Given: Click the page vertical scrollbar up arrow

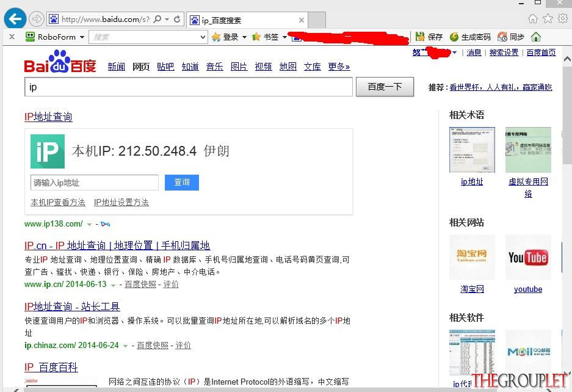Looking at the screenshot, I should pyautogui.click(x=567, y=59).
